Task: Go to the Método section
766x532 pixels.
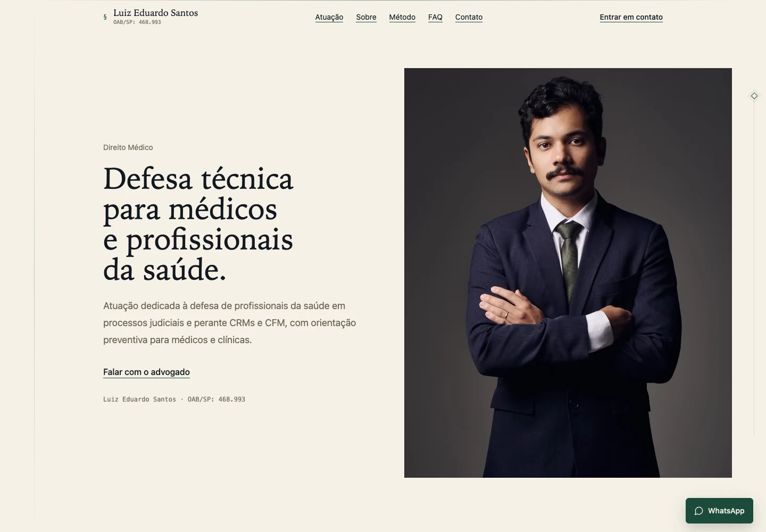Action: tap(402, 17)
